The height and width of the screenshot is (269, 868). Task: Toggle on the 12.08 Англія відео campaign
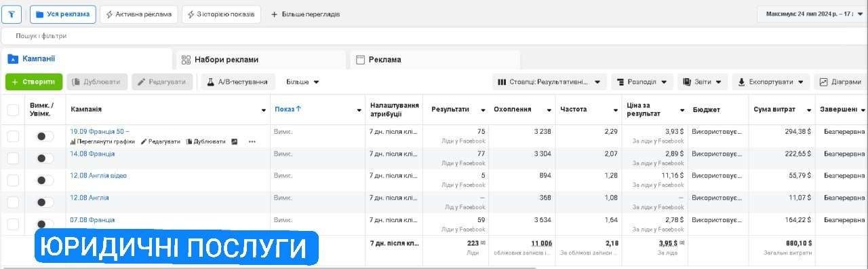click(x=45, y=180)
